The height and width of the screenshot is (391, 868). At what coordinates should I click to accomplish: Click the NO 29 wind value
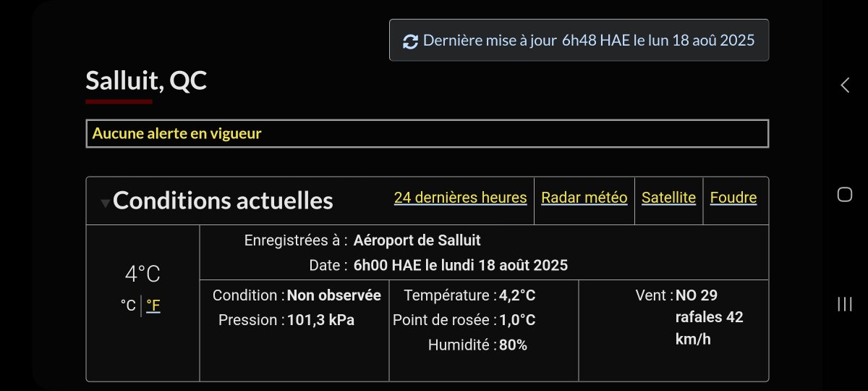click(x=697, y=295)
